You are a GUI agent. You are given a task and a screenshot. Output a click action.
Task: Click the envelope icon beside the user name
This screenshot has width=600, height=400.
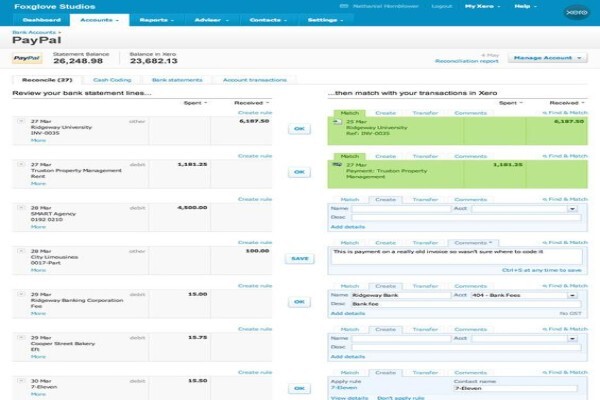pos(344,6)
